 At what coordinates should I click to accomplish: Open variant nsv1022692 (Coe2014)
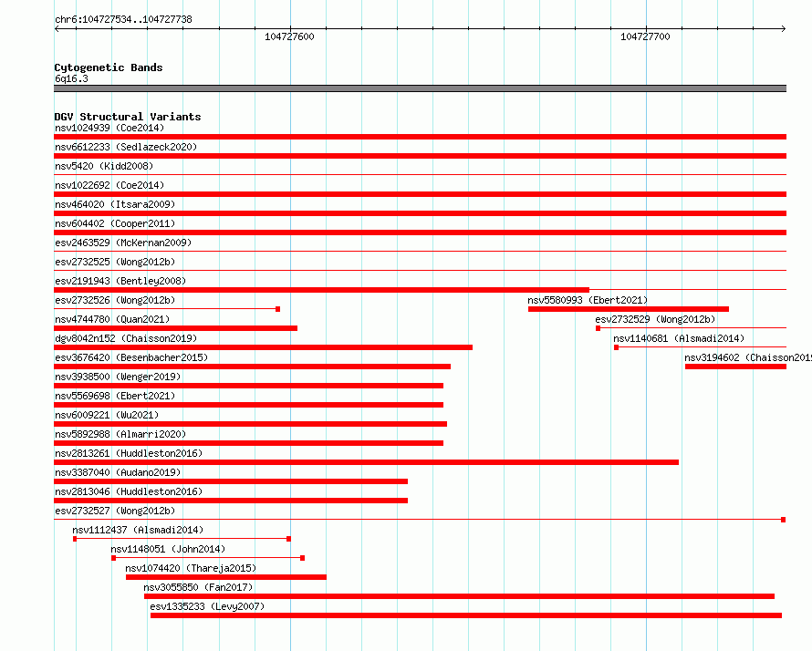pos(109,185)
